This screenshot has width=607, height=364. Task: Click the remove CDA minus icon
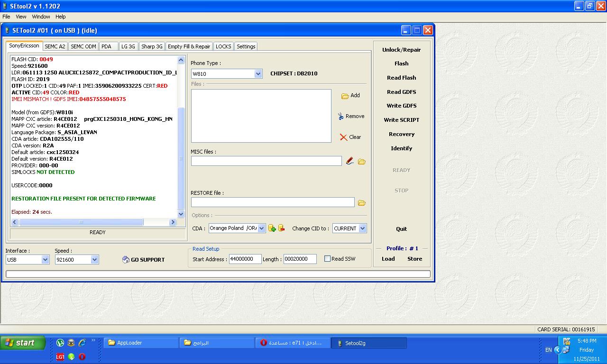pyautogui.click(x=281, y=228)
